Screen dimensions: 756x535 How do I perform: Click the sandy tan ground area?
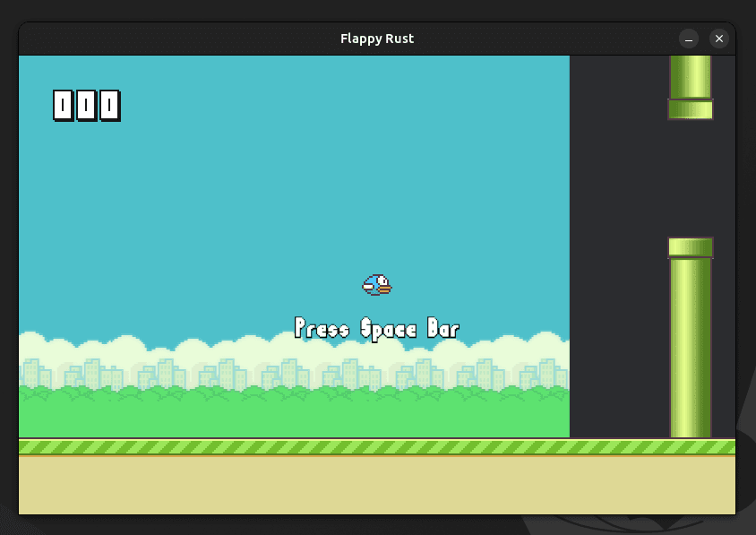coord(377,485)
